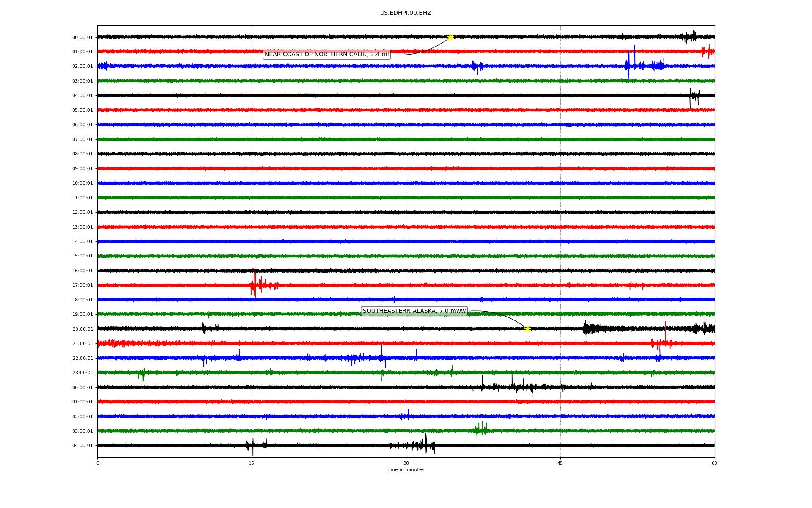Click the first 00:00:01 label at top

point(82,37)
